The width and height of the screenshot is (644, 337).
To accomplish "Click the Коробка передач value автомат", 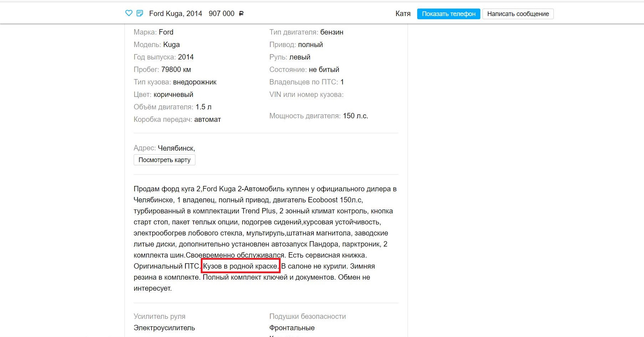I will tap(208, 119).
